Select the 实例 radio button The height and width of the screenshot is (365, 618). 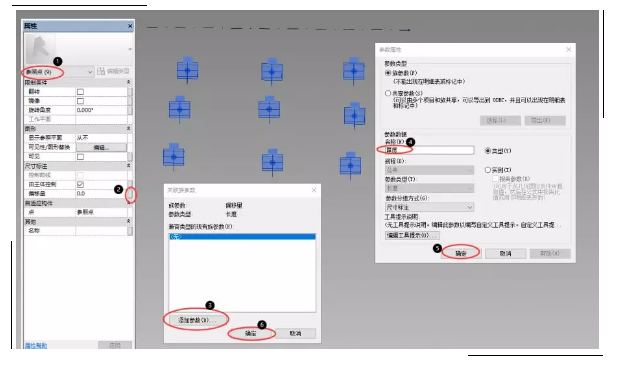(x=488, y=170)
